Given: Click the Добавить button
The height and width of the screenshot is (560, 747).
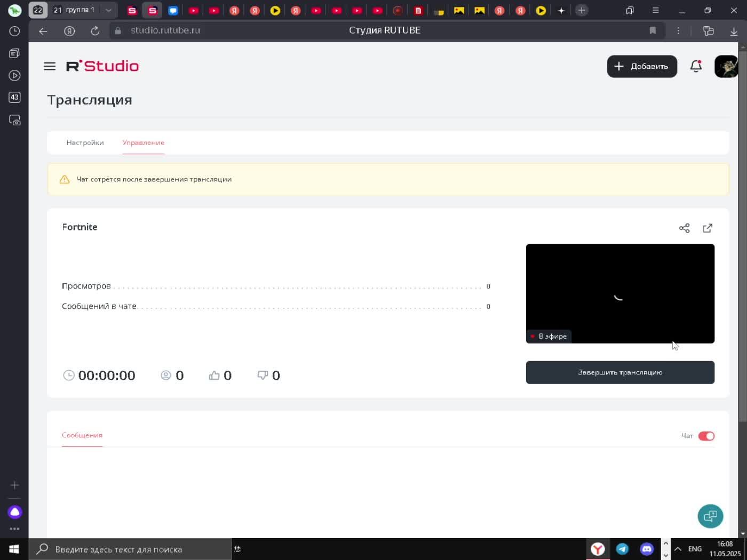Looking at the screenshot, I should pos(642,66).
